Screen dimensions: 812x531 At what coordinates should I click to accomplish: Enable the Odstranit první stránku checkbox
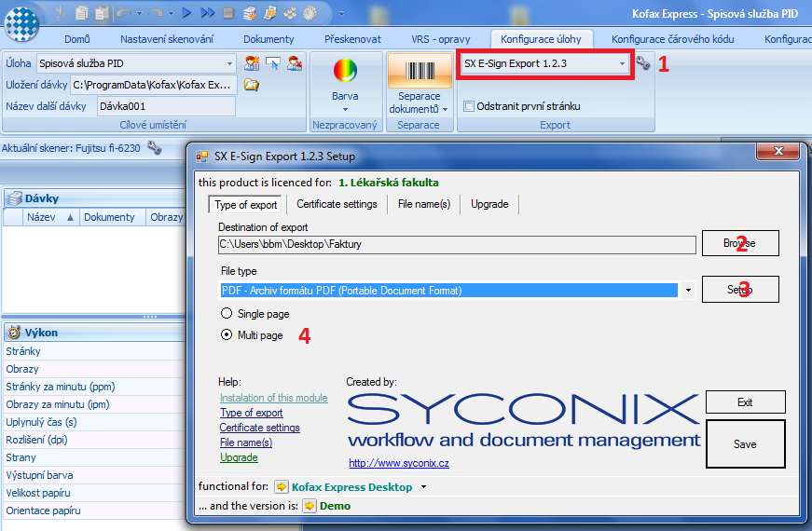pyautogui.click(x=469, y=106)
